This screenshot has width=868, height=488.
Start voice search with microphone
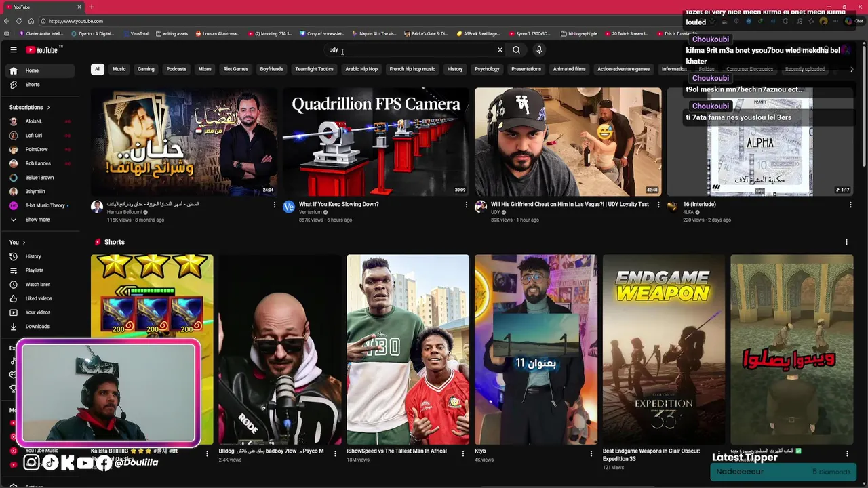click(539, 49)
